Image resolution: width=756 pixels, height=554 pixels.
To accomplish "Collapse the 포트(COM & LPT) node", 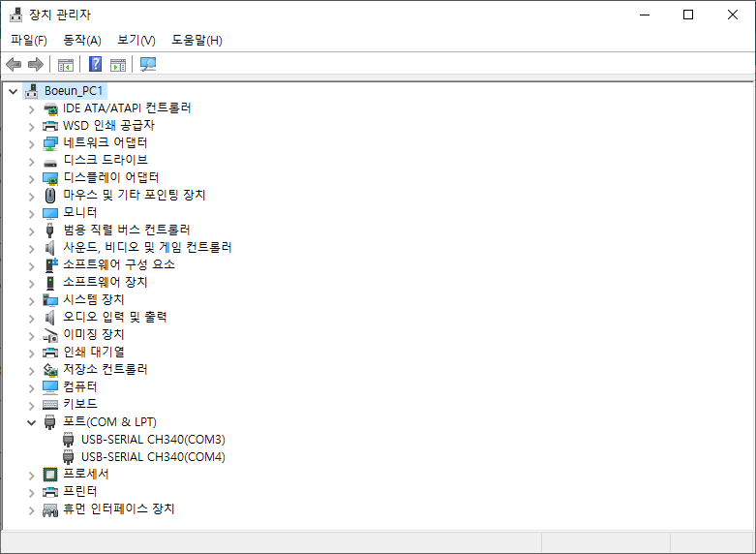I will coord(31,422).
